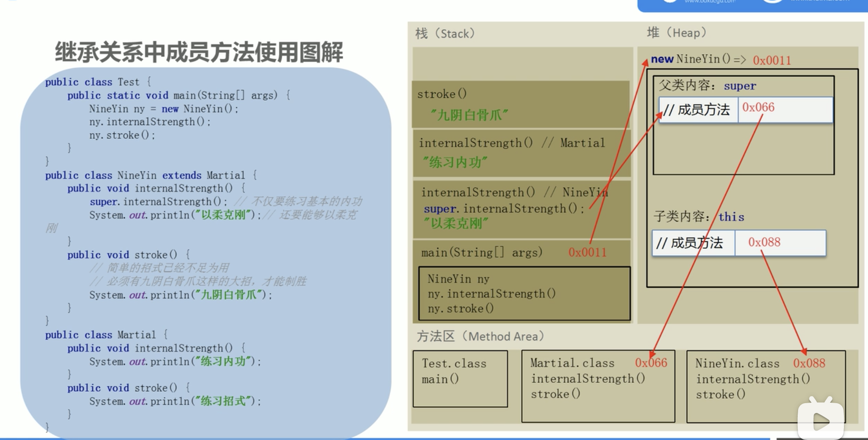
Task: Click the Bilibili play icon
Action: click(821, 418)
